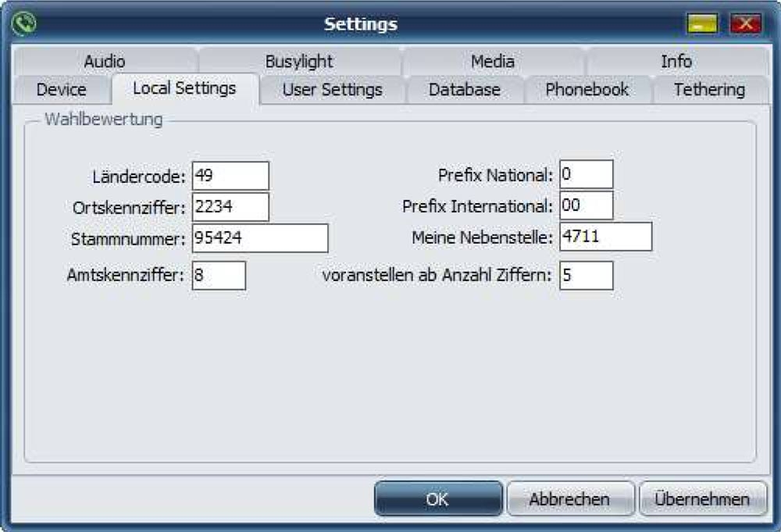Click into the Stammnummer field

[x=260, y=238]
